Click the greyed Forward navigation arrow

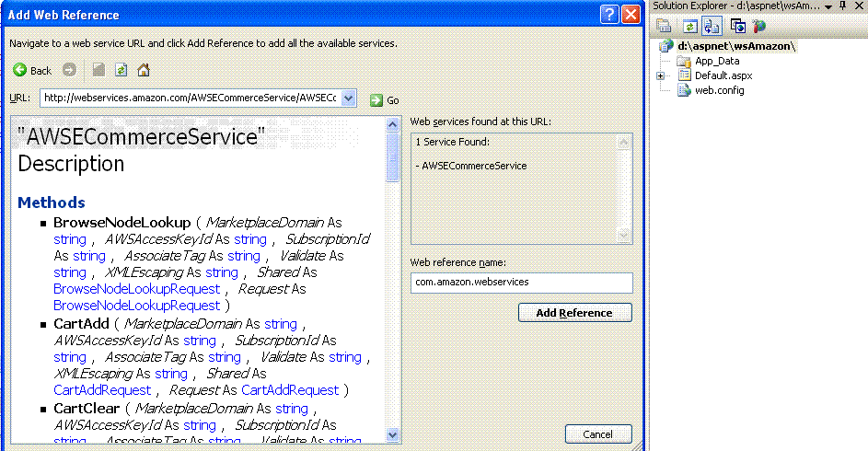click(x=69, y=70)
